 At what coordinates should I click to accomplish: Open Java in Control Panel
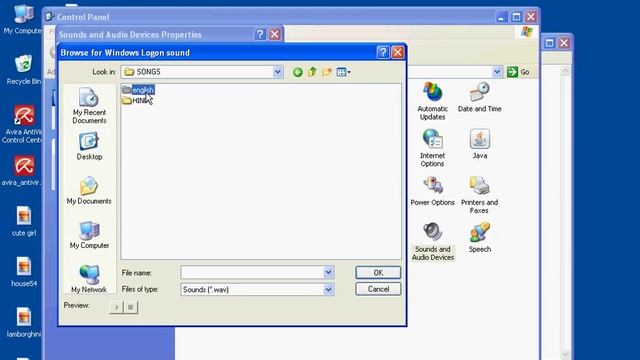point(480,144)
